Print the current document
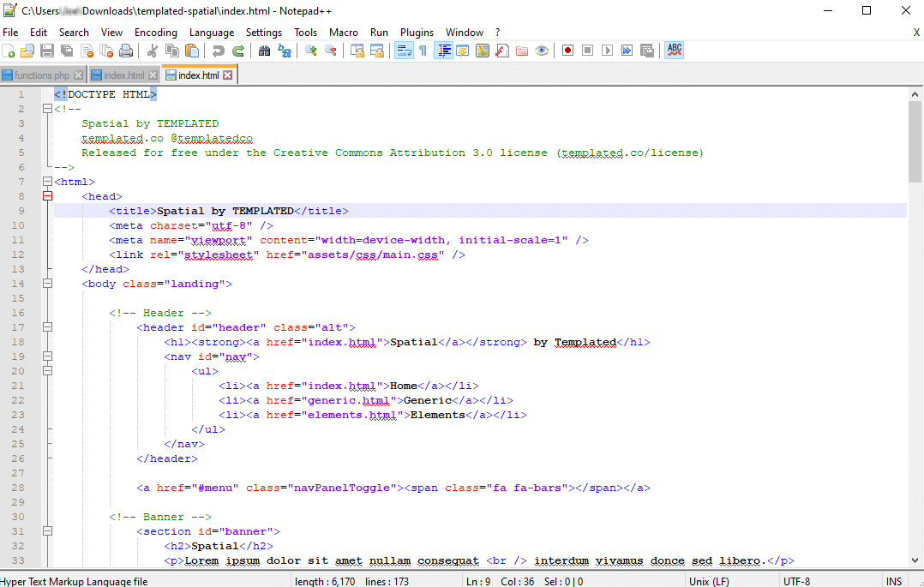Screen dimensions: 924x587 pyautogui.click(x=126, y=50)
